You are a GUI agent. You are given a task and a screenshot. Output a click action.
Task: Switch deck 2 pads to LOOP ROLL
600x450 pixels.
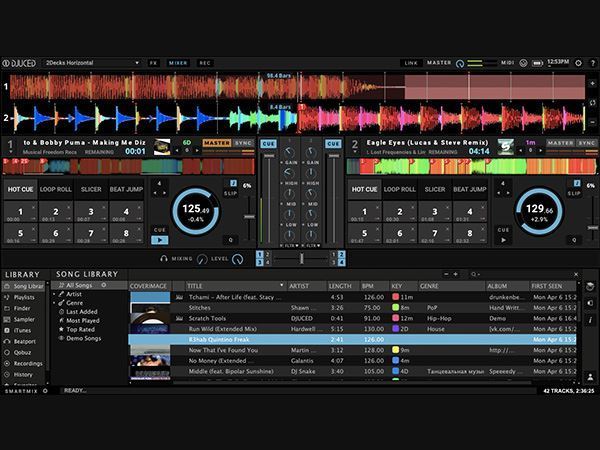(x=399, y=189)
